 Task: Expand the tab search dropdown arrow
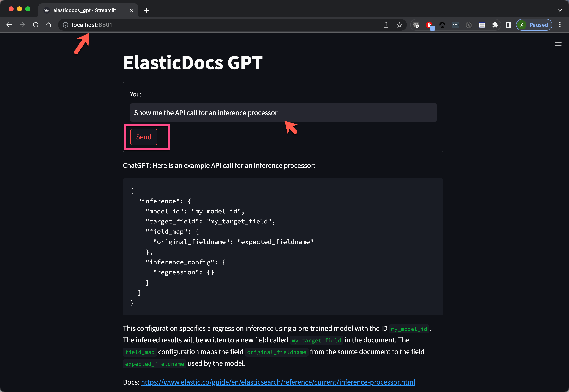click(x=560, y=10)
